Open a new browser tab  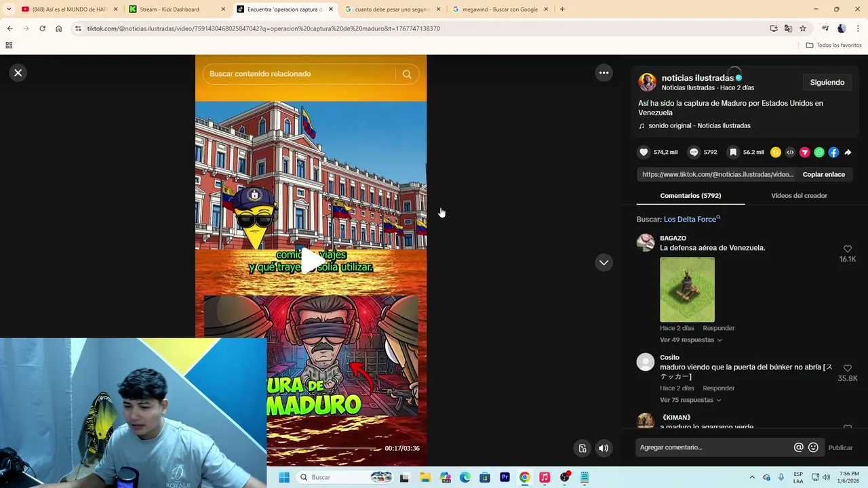tap(562, 9)
